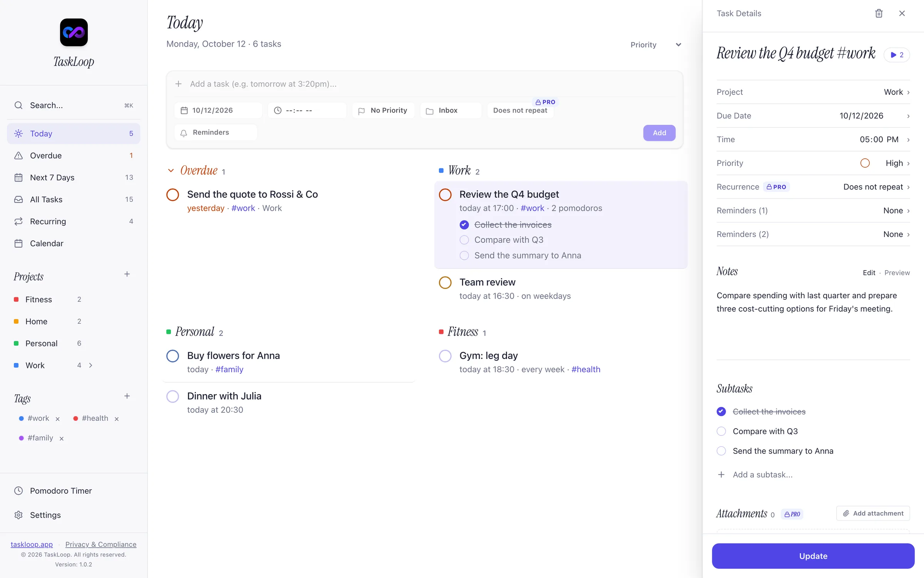The width and height of the screenshot is (924, 578).
Task: Open the Privacy & Compliance link
Action: click(x=101, y=544)
